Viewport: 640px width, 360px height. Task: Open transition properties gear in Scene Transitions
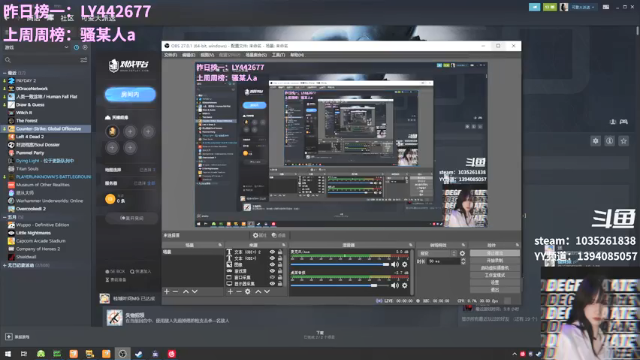462,253
